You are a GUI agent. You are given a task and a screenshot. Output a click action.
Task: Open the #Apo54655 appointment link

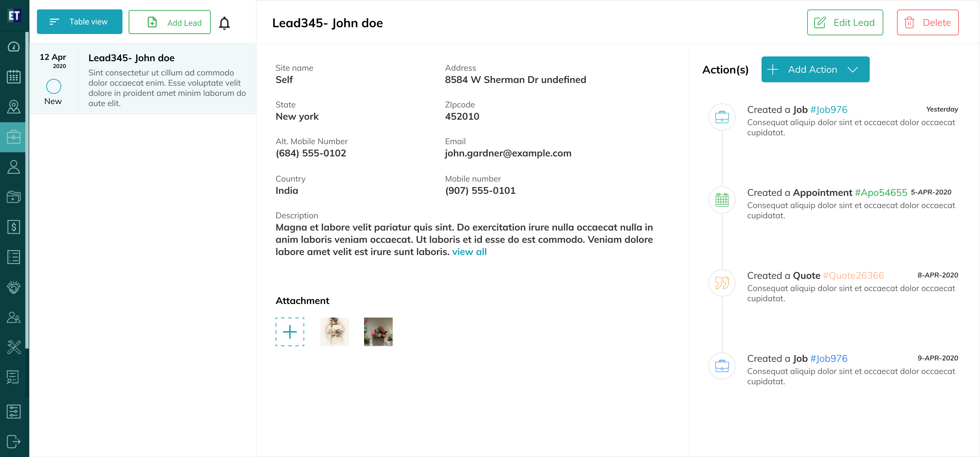click(881, 192)
